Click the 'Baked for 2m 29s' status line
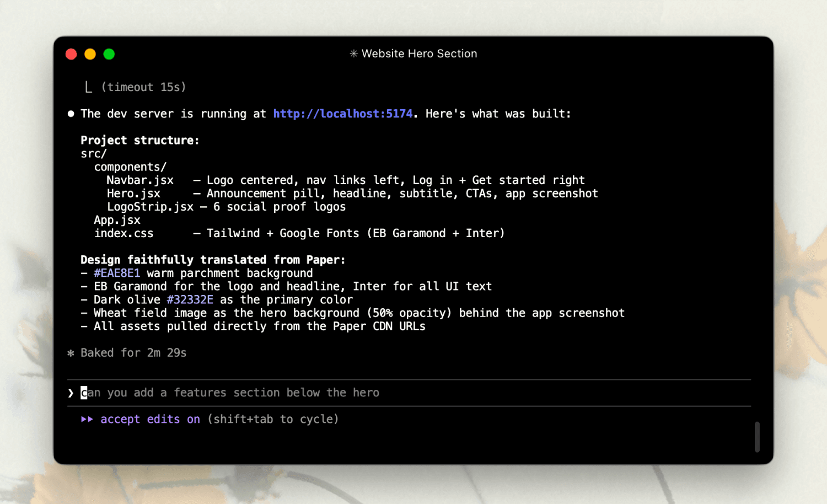This screenshot has height=504, width=827. tap(133, 353)
